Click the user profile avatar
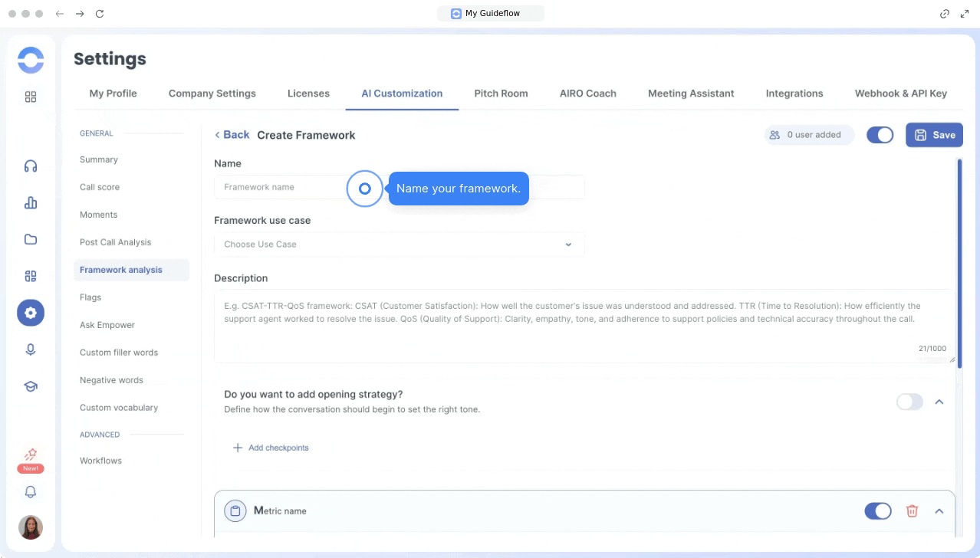The width and height of the screenshot is (980, 558). pyautogui.click(x=31, y=527)
